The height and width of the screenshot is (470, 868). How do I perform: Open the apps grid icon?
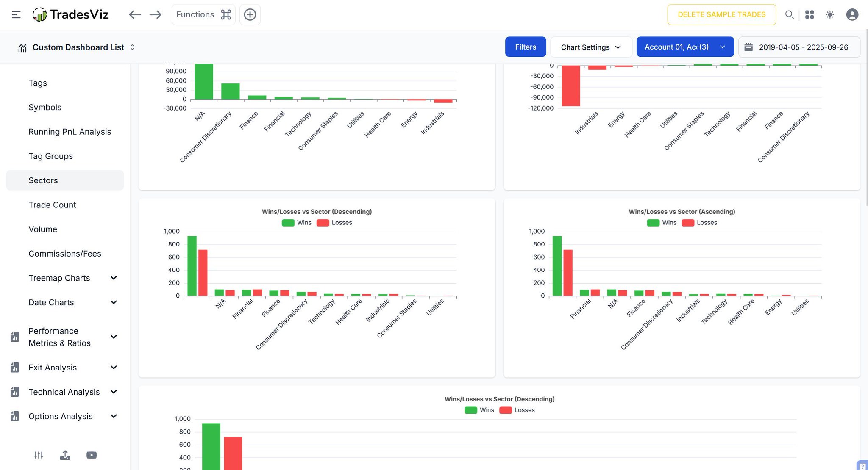click(810, 14)
